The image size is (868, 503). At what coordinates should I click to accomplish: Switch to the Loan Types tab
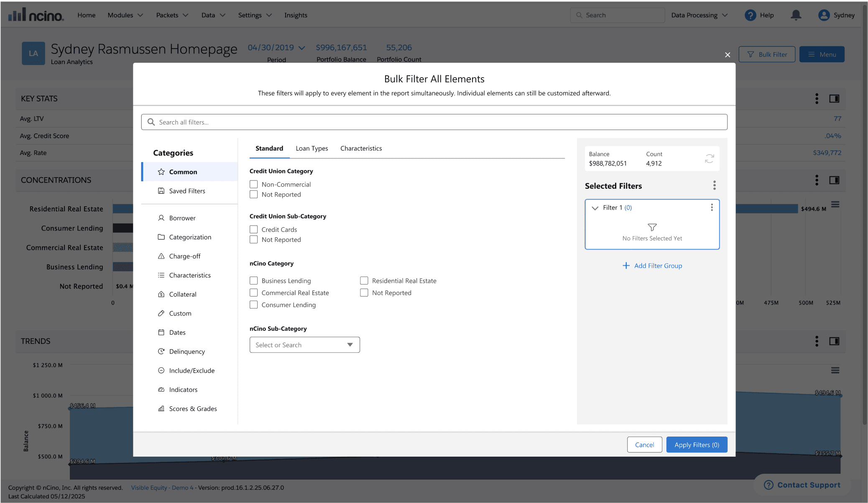tap(311, 148)
